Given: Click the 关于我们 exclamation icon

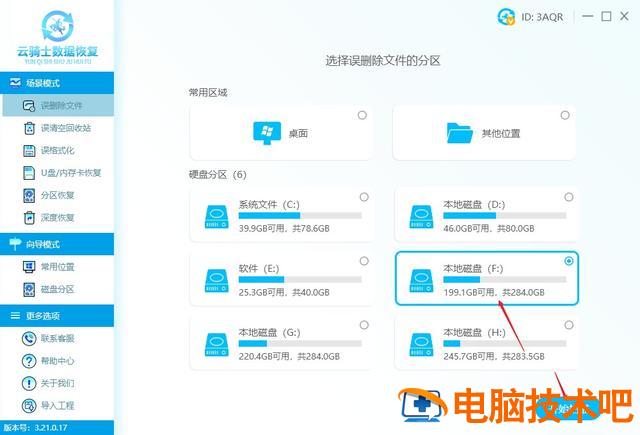Looking at the screenshot, I should click(x=29, y=383).
